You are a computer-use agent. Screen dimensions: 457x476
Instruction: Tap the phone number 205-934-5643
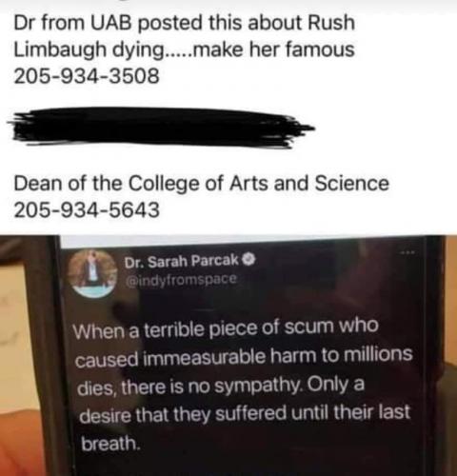coord(87,210)
